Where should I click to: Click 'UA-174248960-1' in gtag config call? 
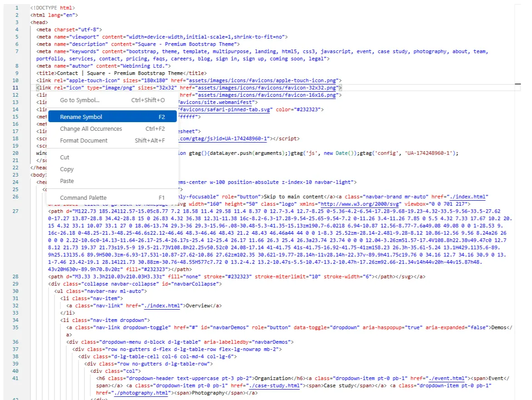(428, 153)
